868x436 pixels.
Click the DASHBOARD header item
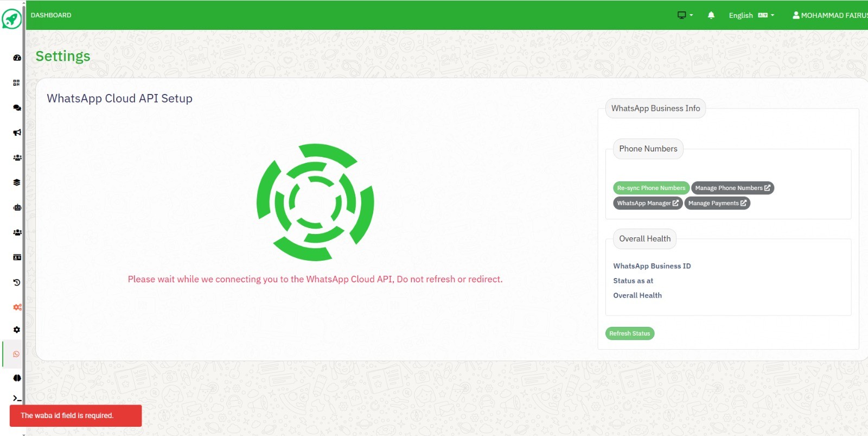pyautogui.click(x=51, y=15)
